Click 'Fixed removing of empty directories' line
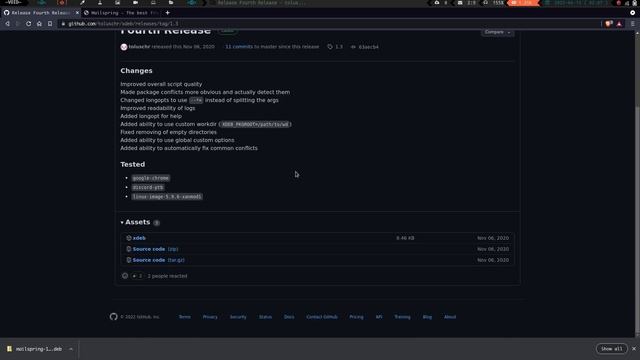The image size is (640, 360). point(169,132)
